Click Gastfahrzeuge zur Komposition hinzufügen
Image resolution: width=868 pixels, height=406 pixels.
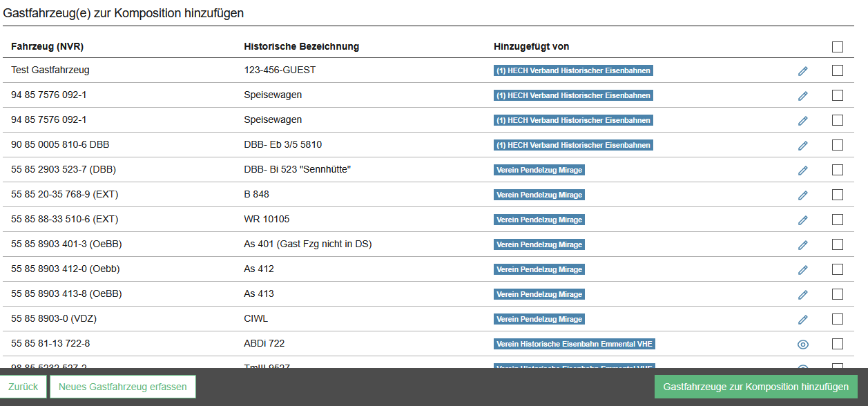[755, 387]
